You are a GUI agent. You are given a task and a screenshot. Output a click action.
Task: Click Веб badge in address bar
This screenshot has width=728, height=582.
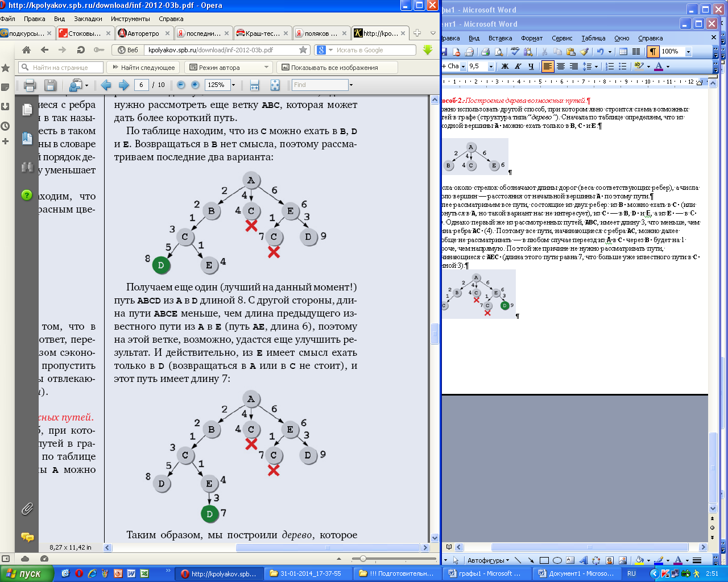pos(127,50)
